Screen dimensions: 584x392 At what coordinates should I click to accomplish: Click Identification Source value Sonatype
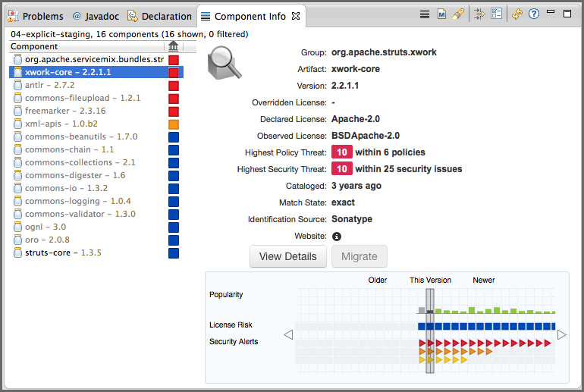[352, 219]
